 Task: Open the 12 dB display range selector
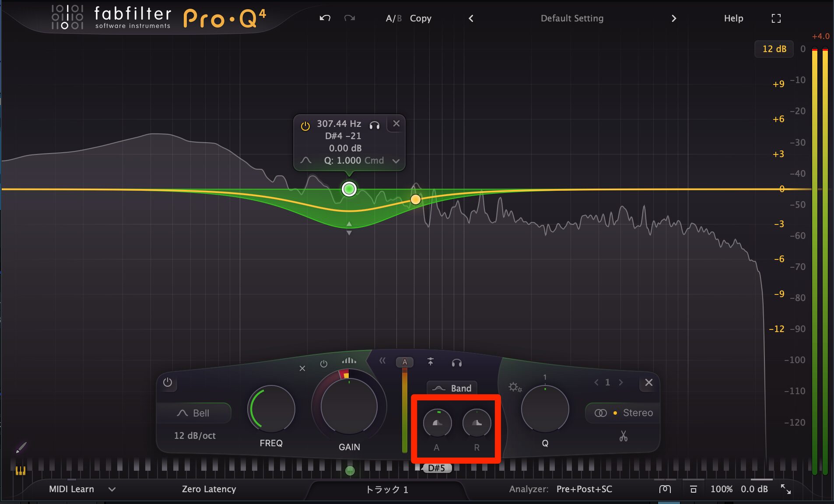point(774,49)
